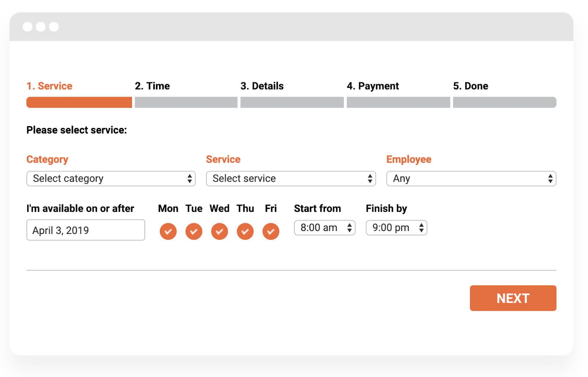Open the Finish by time dropdown
Viewport: 588px width, 377px height.
(396, 228)
